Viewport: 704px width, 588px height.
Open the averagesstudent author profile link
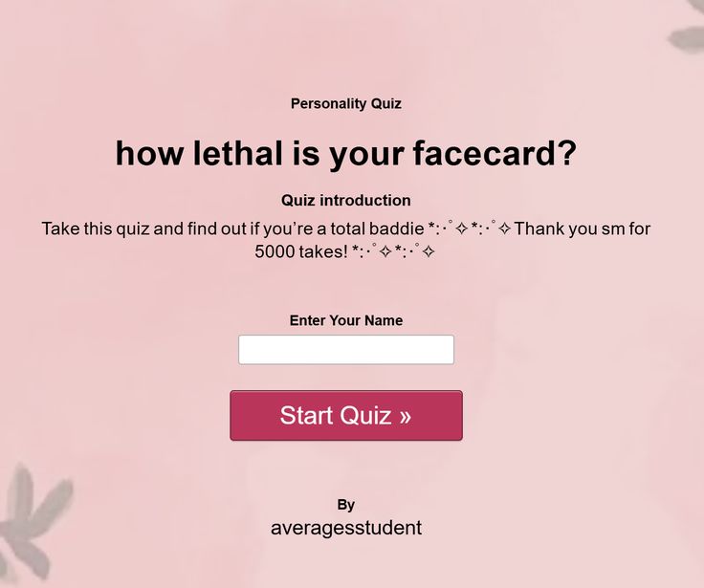tap(345, 528)
